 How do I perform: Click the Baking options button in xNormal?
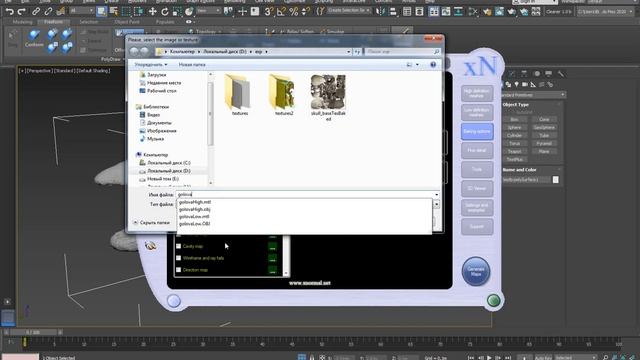(477, 131)
